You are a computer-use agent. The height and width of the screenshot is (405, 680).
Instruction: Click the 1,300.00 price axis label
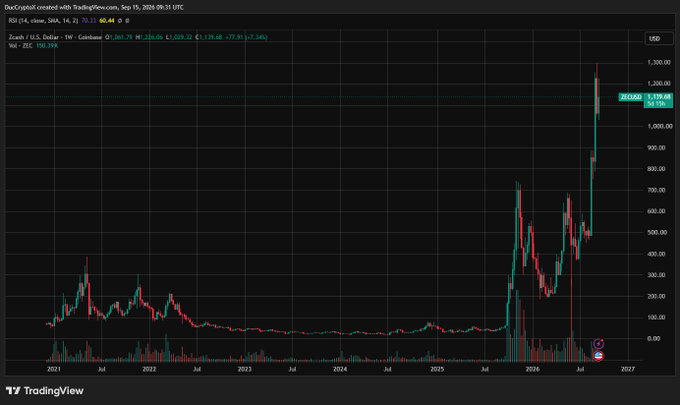click(659, 62)
